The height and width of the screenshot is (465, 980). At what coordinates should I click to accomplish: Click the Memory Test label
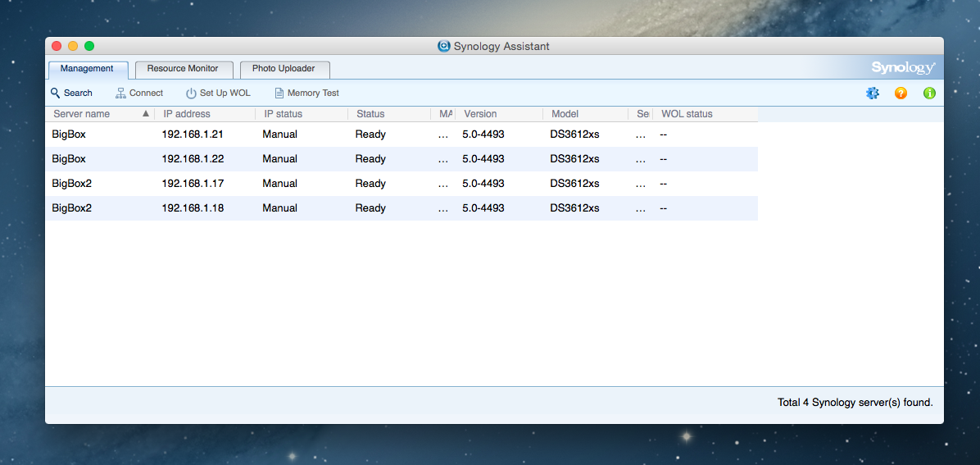click(x=313, y=93)
